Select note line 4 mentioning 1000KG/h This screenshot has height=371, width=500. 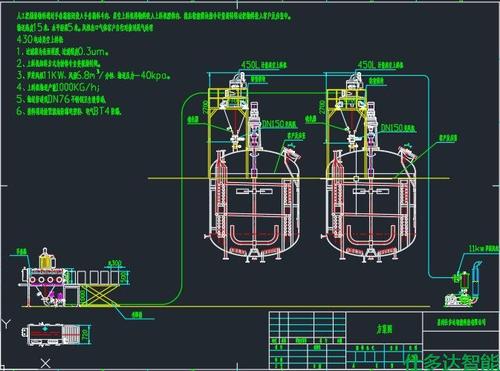coord(58,87)
